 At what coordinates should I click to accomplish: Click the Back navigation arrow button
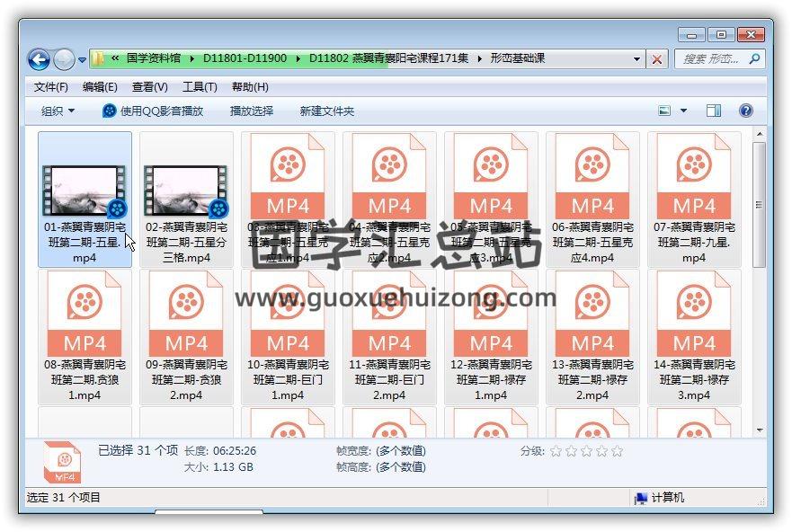(39, 60)
